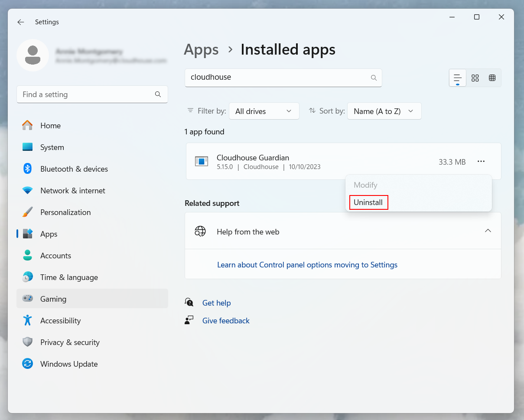Click the app search field containing cloudhouse
This screenshot has width=524, height=420.
click(x=283, y=78)
